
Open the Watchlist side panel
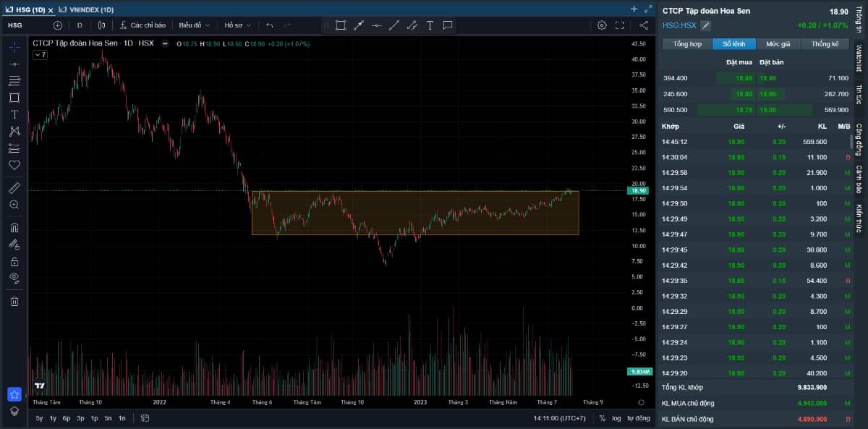pos(859,58)
